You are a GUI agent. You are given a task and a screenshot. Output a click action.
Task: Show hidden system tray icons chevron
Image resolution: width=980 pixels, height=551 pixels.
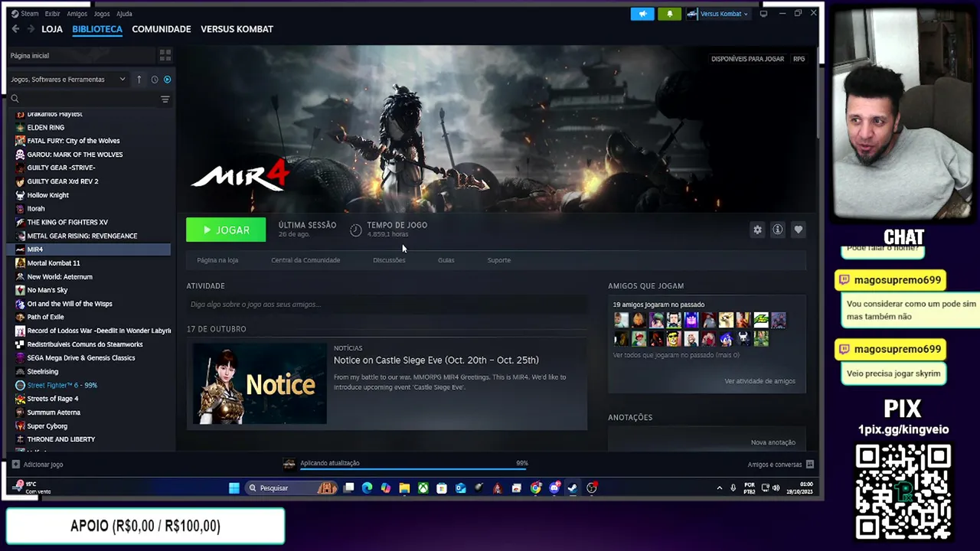(719, 488)
